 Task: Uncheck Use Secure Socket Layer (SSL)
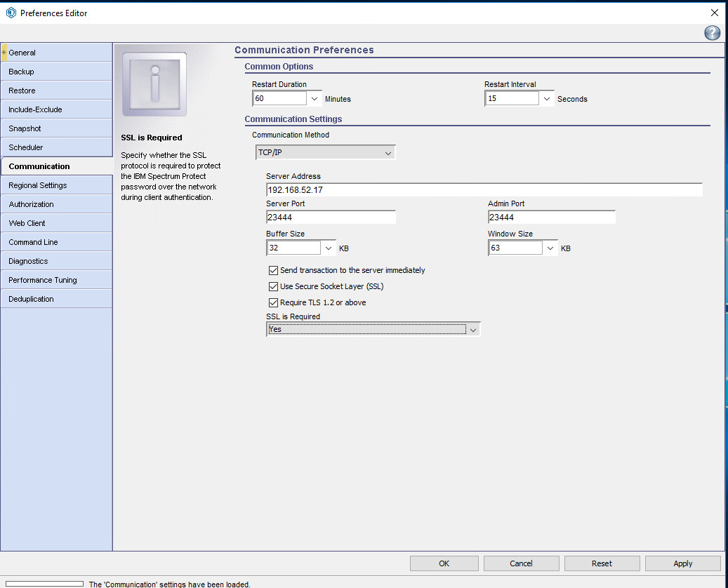click(274, 286)
